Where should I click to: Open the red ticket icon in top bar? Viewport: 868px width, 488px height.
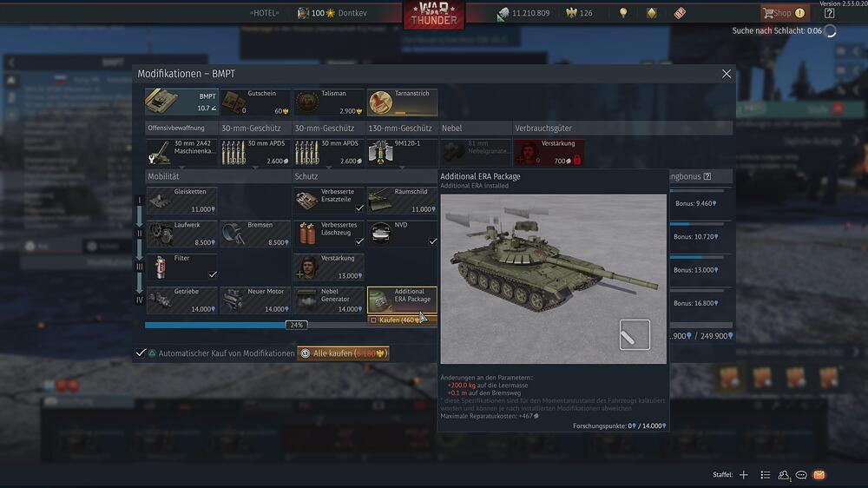point(680,13)
